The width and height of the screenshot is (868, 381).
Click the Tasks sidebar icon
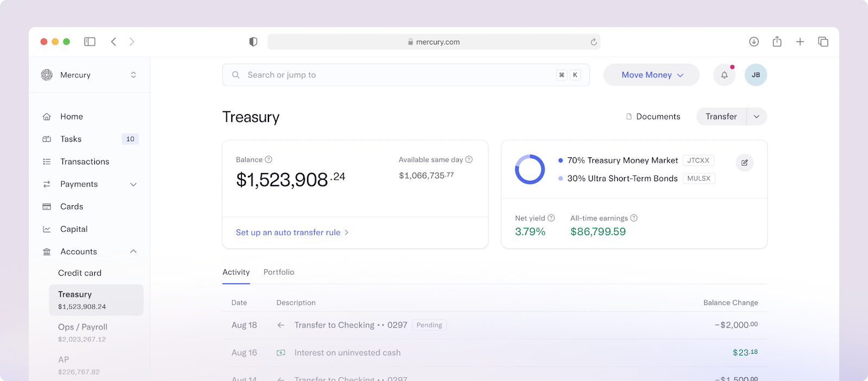47,139
